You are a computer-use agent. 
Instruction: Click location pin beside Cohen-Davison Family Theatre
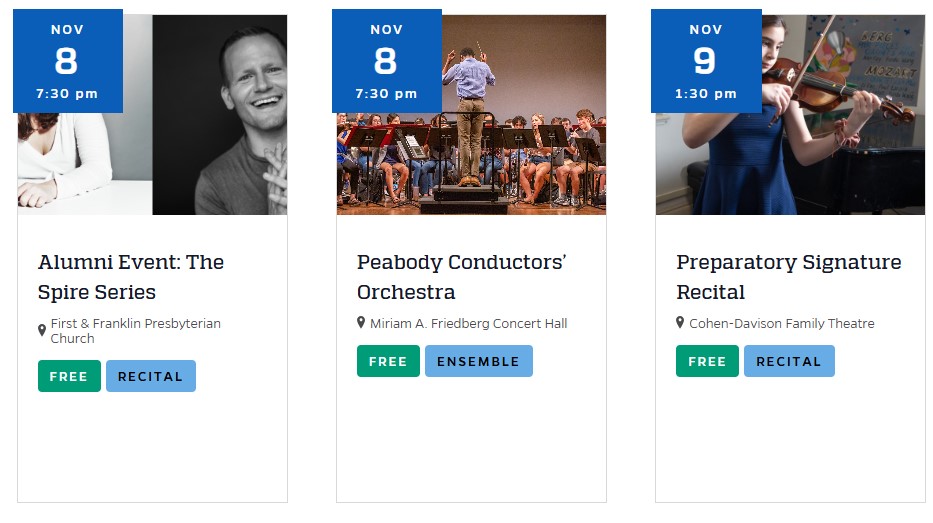[680, 323]
